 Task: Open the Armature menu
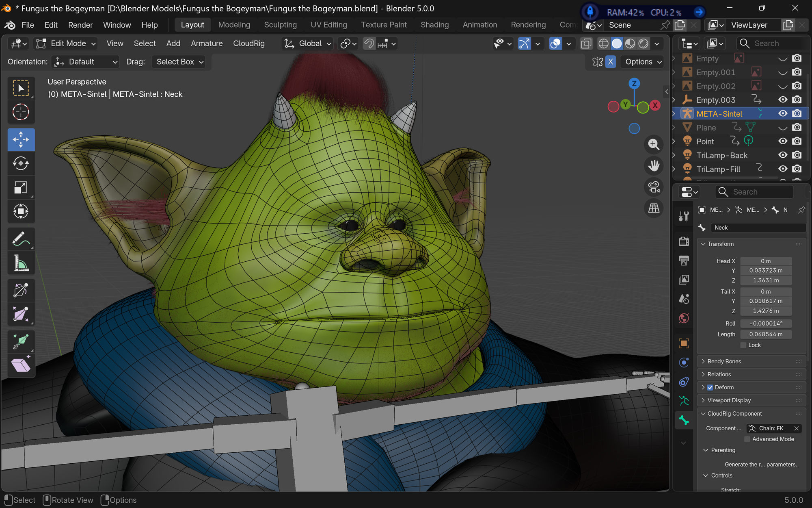(207, 43)
